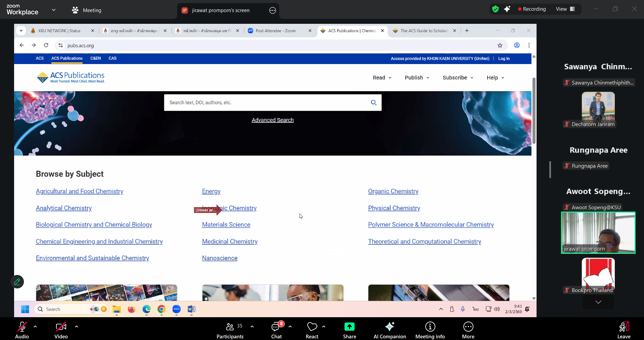Open the Zoom Chat panel
644x340 pixels.
[x=276, y=327]
